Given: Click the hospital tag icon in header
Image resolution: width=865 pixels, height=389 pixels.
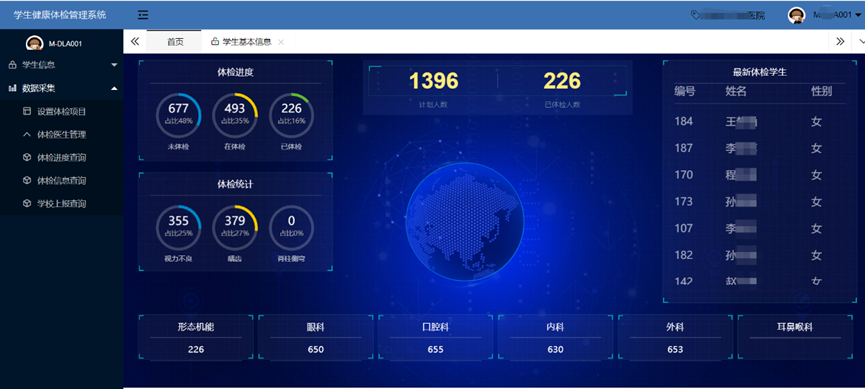Looking at the screenshot, I should 696,15.
